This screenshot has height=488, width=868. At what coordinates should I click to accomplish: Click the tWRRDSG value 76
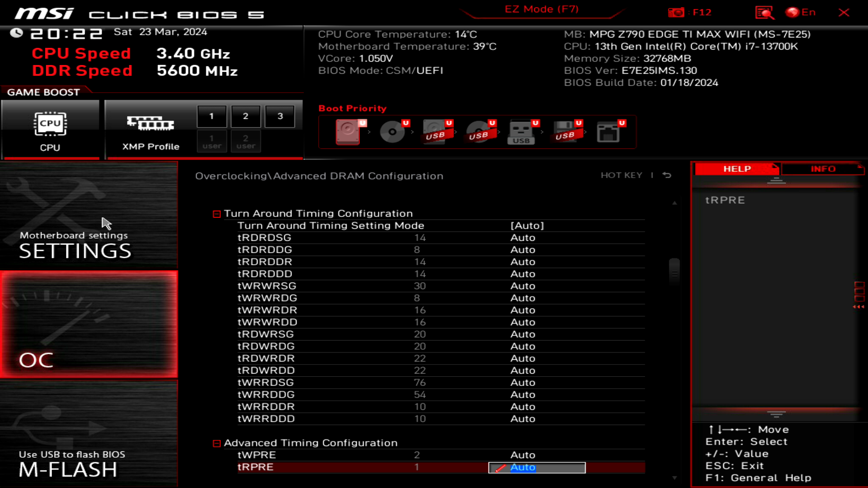pyautogui.click(x=420, y=383)
